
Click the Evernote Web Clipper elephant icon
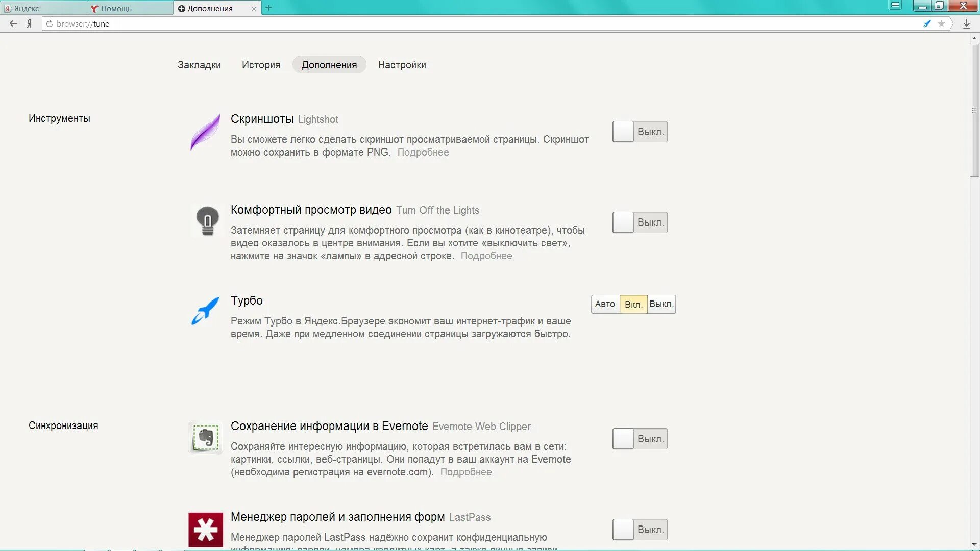(205, 438)
